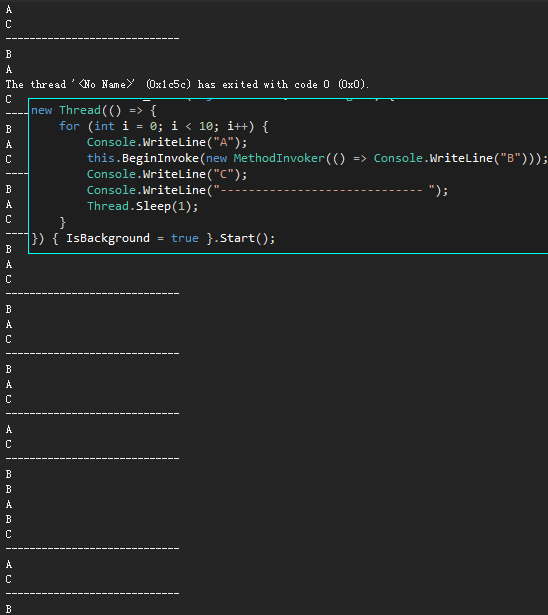Click the thread exited with code 0 message

click(187, 84)
